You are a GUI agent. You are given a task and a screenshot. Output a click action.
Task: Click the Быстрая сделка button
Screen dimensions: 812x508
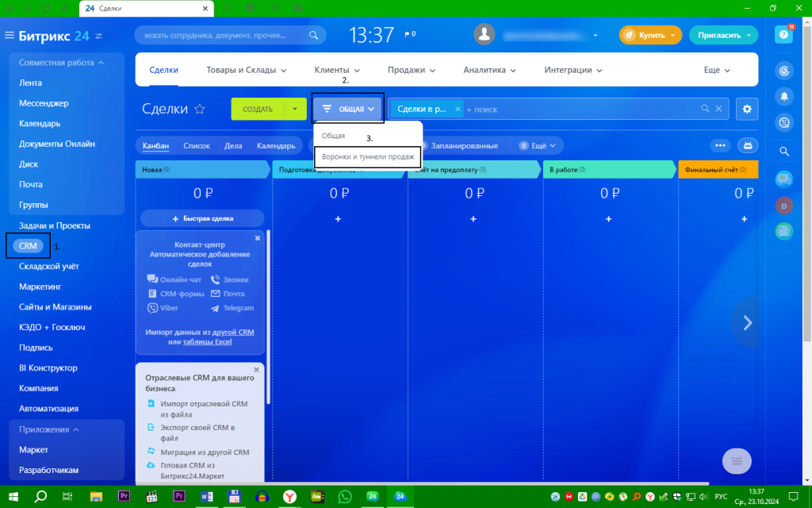pos(202,218)
